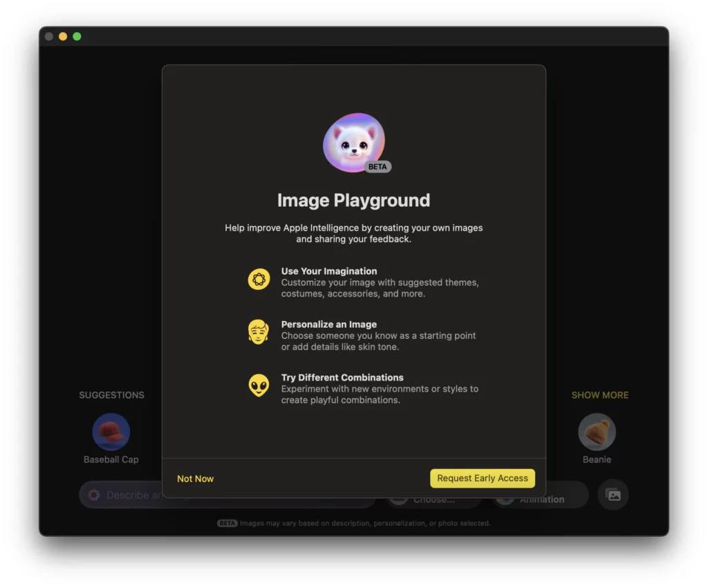This screenshot has height=588, width=708.
Task: Open the photo picker icon in the background window
Action: pyautogui.click(x=613, y=495)
